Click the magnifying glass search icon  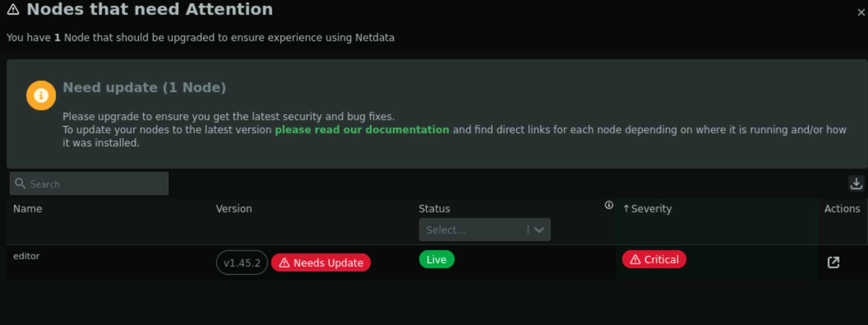tap(20, 183)
